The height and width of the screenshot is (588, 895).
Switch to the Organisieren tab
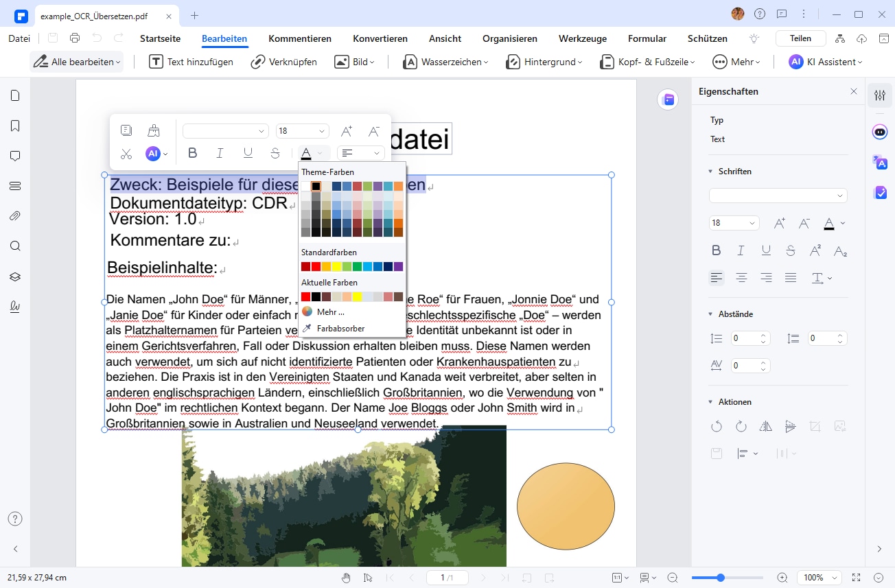click(510, 38)
